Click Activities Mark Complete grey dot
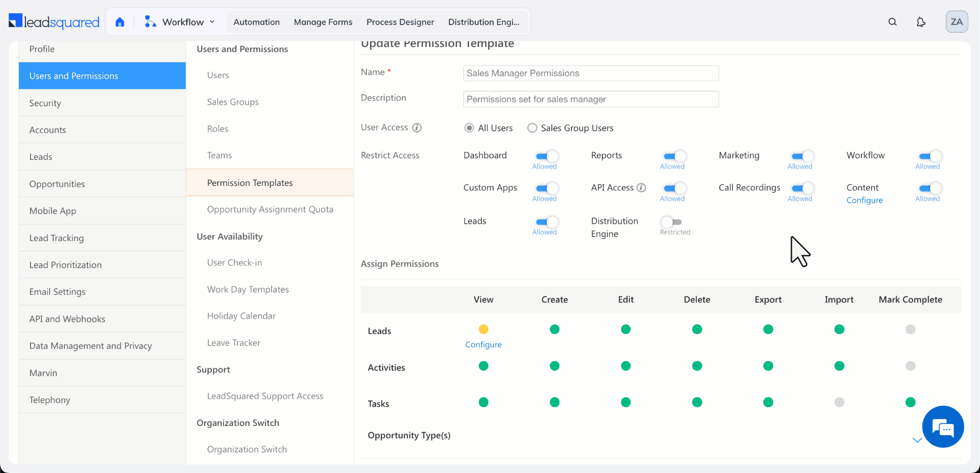This screenshot has width=980, height=473. coord(910,366)
